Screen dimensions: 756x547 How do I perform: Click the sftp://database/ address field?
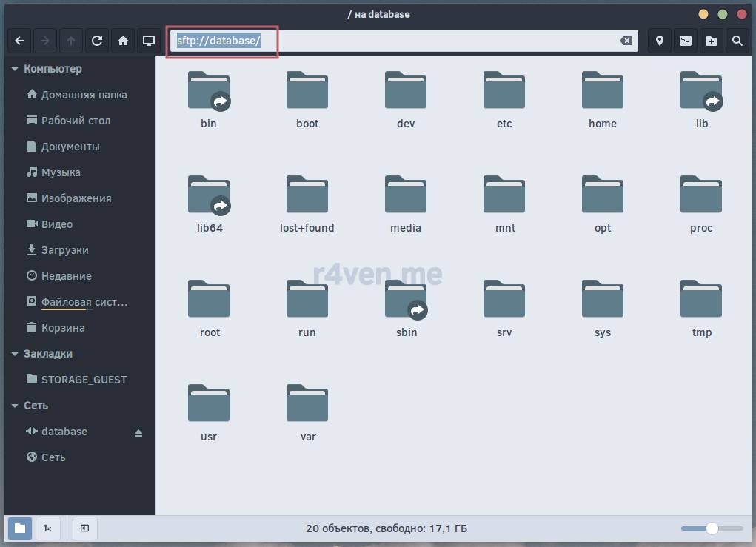(x=392, y=41)
